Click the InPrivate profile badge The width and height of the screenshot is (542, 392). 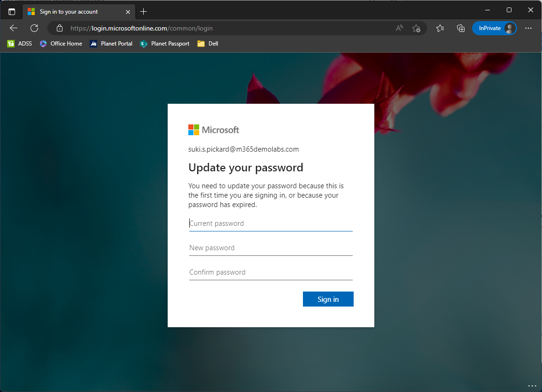[x=494, y=28]
